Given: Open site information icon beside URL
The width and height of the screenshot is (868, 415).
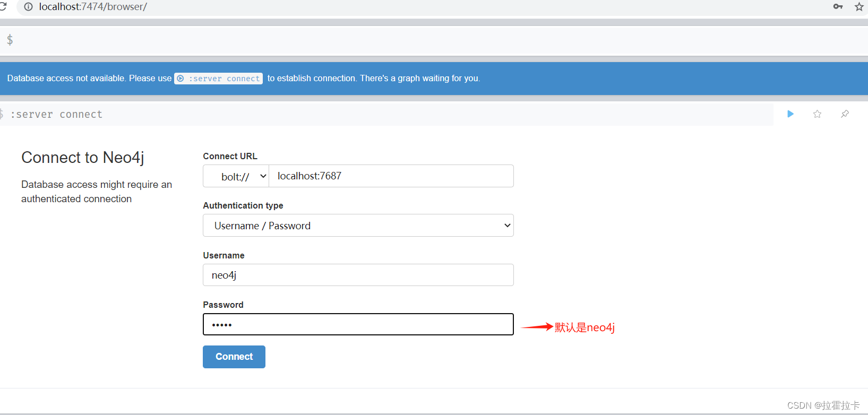Looking at the screenshot, I should (x=29, y=7).
